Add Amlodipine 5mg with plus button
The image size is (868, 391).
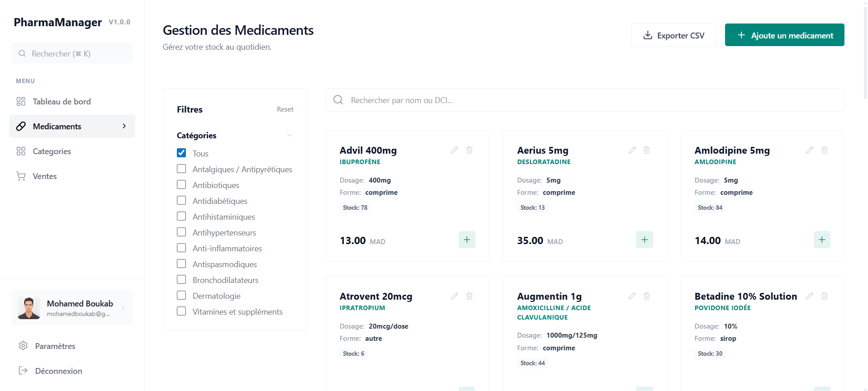click(822, 240)
